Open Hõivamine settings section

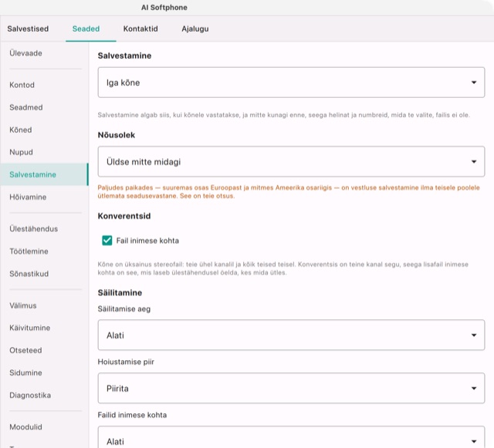click(45, 197)
